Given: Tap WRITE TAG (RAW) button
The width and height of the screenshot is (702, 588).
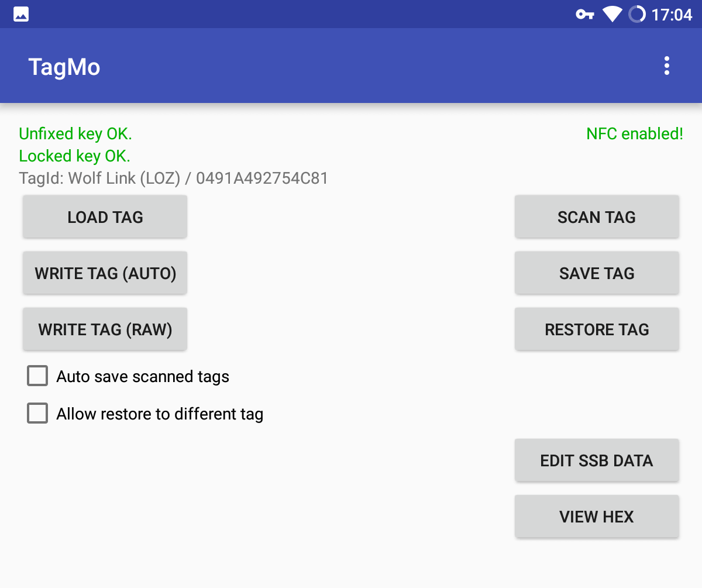Looking at the screenshot, I should (x=105, y=329).
